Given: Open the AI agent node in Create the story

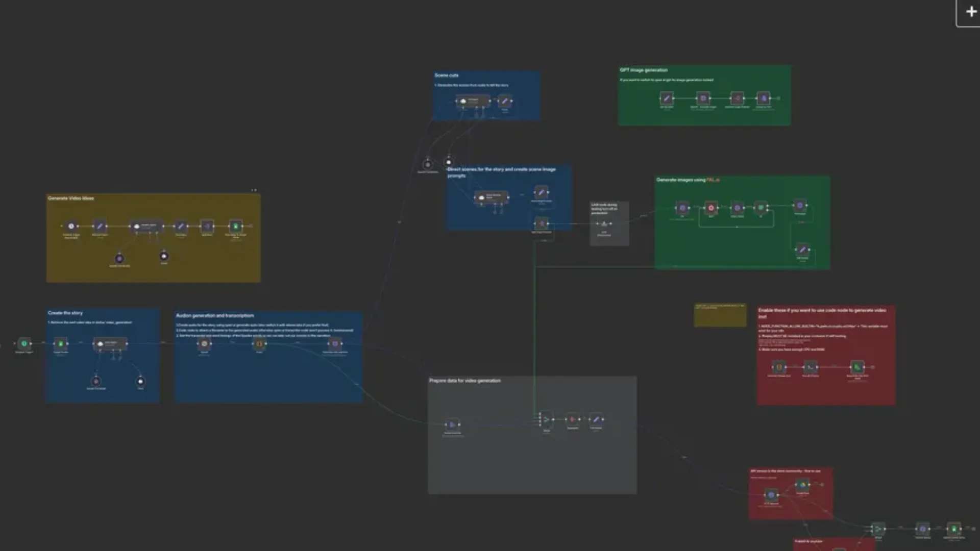Looking at the screenshot, I should point(110,344).
